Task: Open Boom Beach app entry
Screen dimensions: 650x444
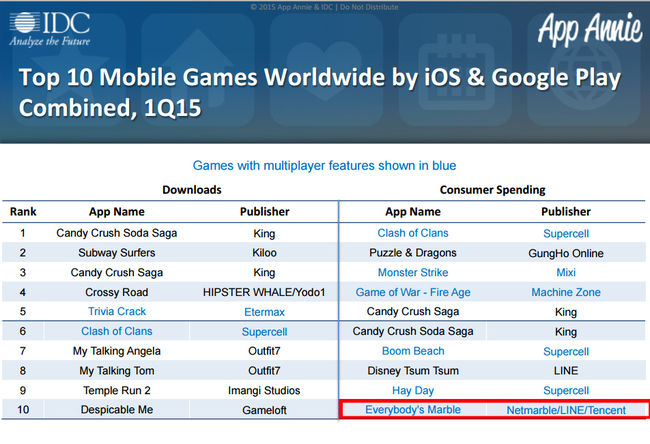Action: click(411, 351)
